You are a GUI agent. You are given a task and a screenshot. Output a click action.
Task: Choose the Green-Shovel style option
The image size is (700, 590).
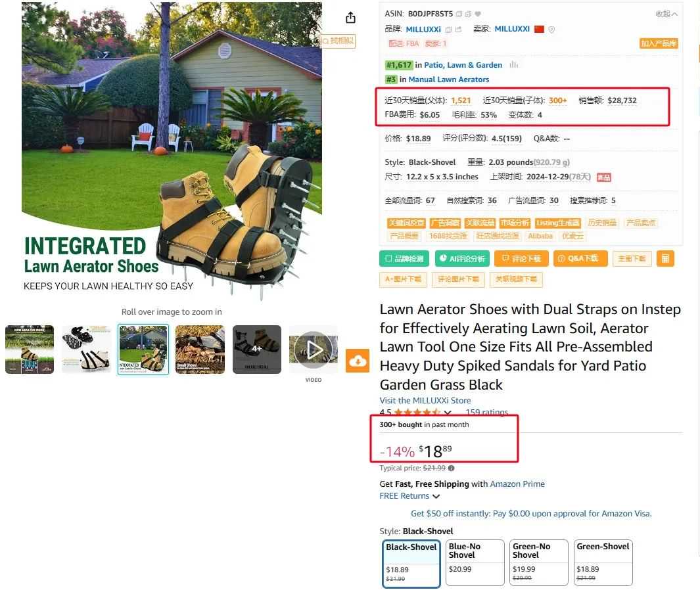click(x=603, y=562)
